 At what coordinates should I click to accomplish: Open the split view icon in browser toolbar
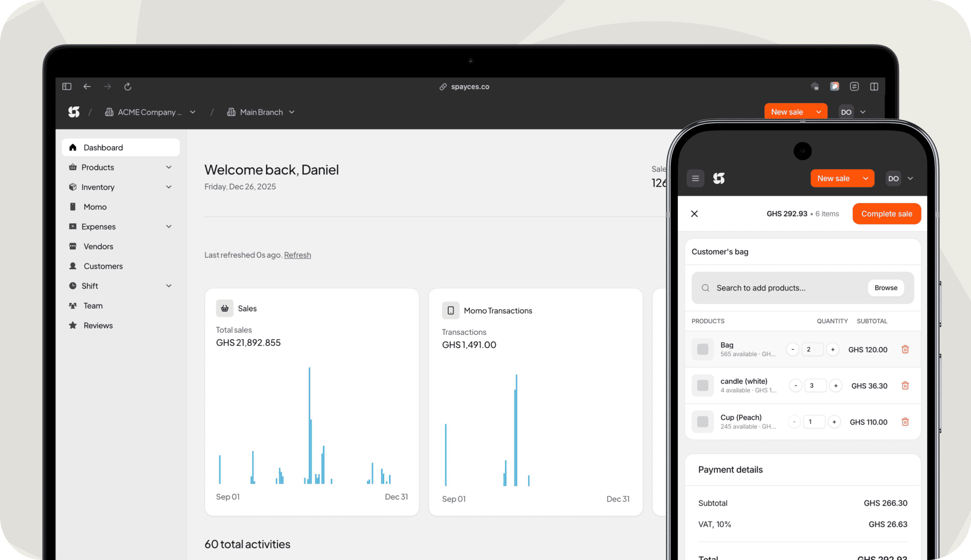pyautogui.click(x=874, y=86)
